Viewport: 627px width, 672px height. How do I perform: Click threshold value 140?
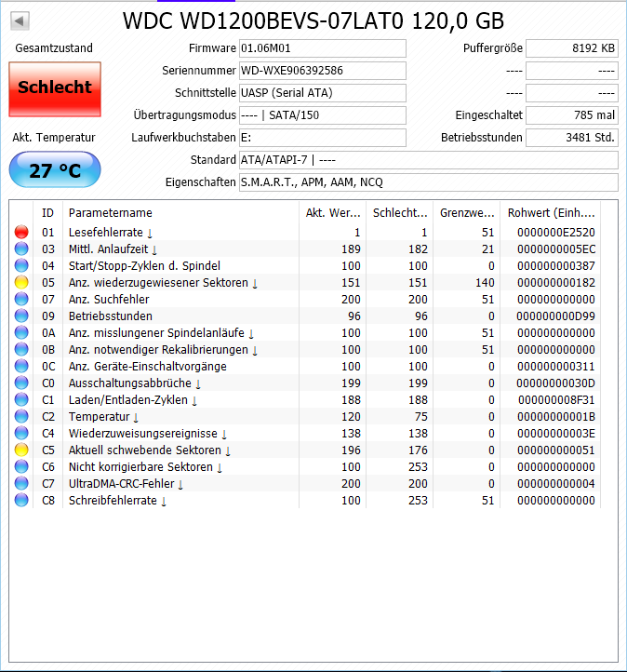coord(485,282)
